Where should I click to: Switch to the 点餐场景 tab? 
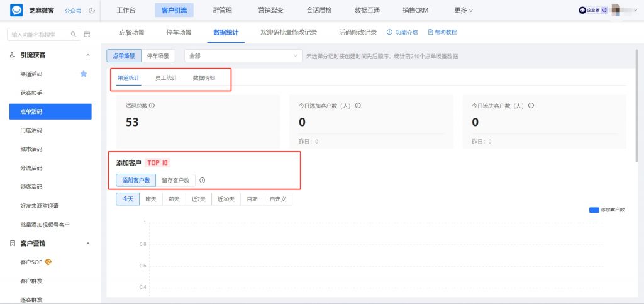132,32
